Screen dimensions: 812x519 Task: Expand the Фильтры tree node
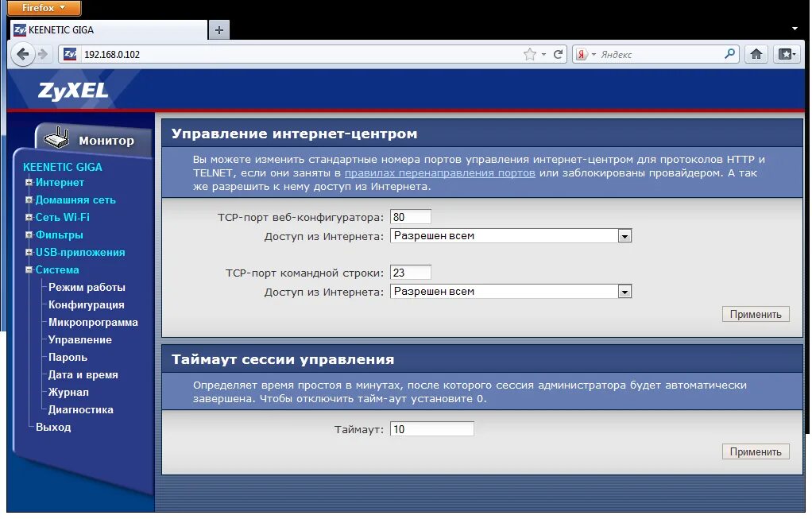click(29, 235)
